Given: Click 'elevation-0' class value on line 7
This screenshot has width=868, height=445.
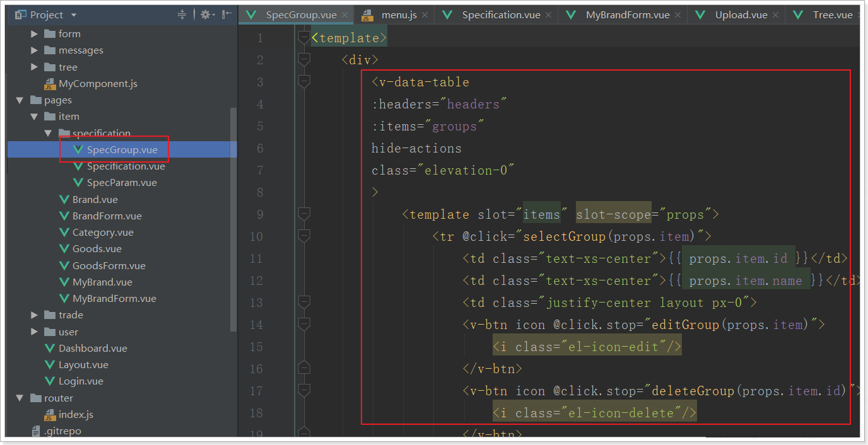Looking at the screenshot, I should tap(466, 170).
